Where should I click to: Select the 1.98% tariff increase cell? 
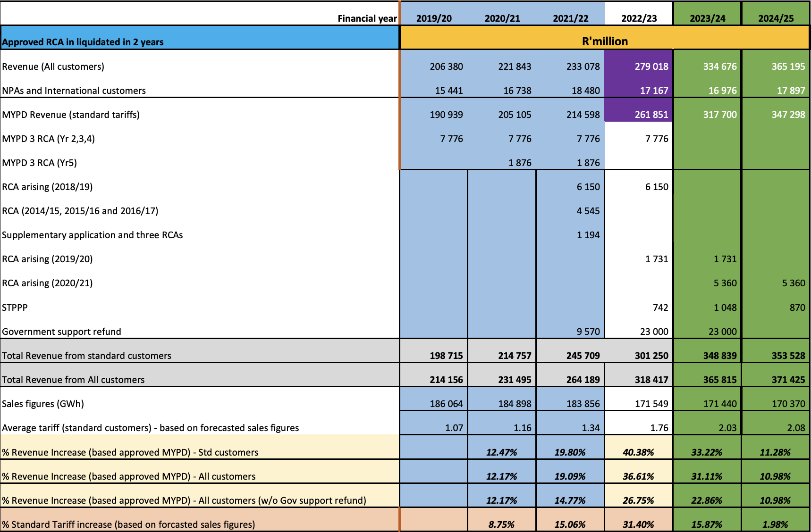point(775,524)
